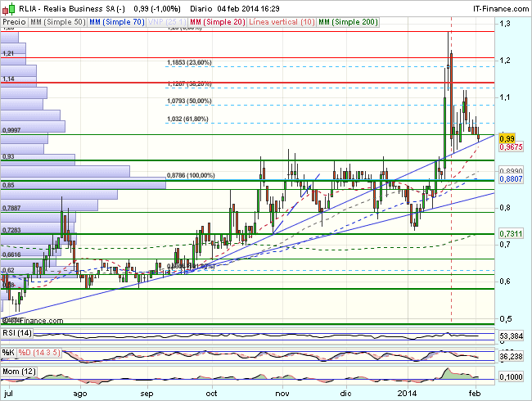Screen dimensions: 532x401
Task: Click the red dashed vertical line marker
Action: pyautogui.click(x=451, y=169)
